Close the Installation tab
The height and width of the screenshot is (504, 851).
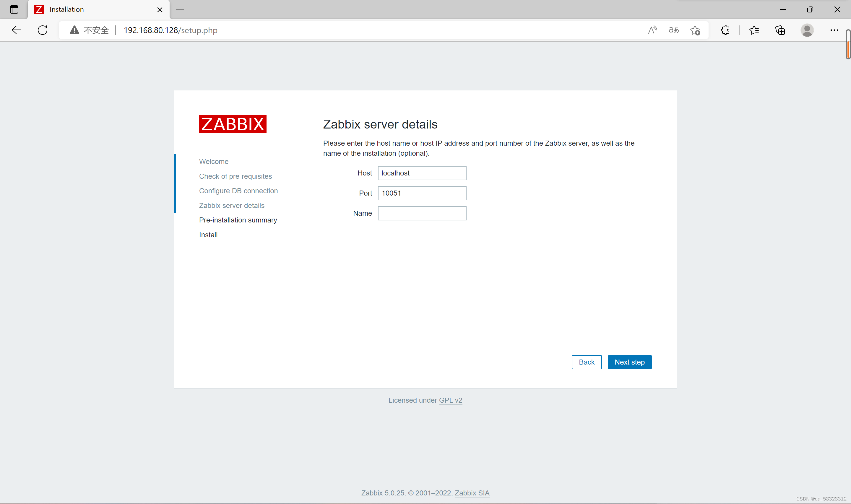pos(160,9)
